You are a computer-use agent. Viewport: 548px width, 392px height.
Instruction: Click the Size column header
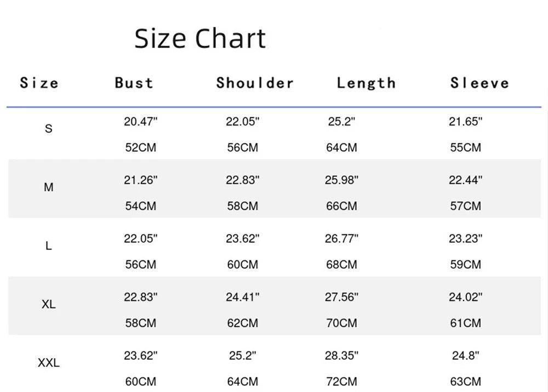coord(39,83)
